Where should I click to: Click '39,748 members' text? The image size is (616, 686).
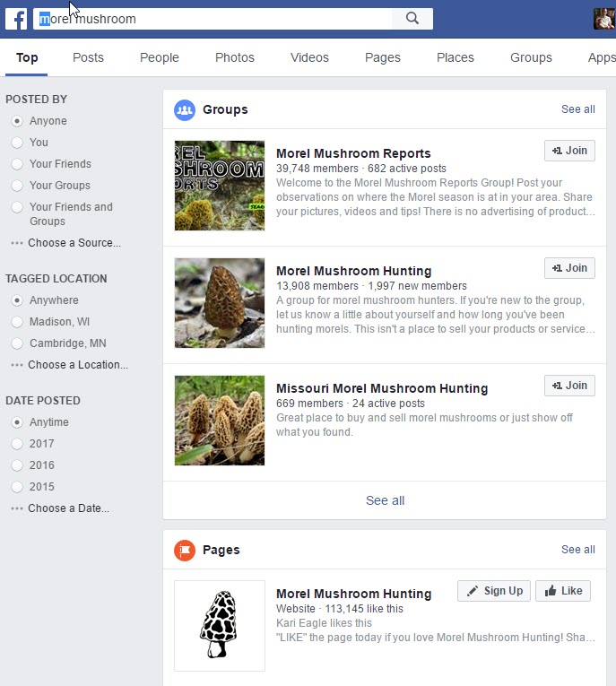317,169
